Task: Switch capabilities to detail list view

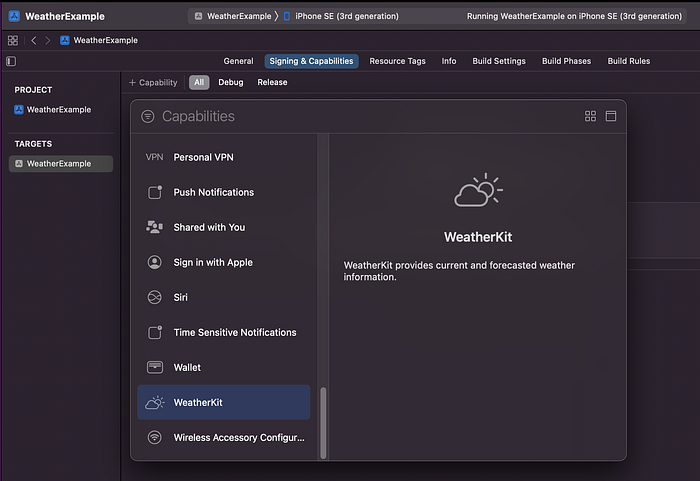Action: pos(611,116)
